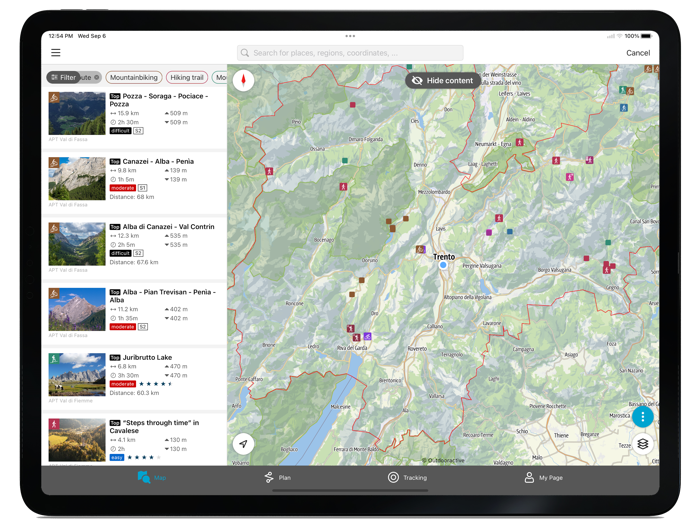700x525 pixels.
Task: Tap the 12:54 PM clock in status bar
Action: click(61, 36)
